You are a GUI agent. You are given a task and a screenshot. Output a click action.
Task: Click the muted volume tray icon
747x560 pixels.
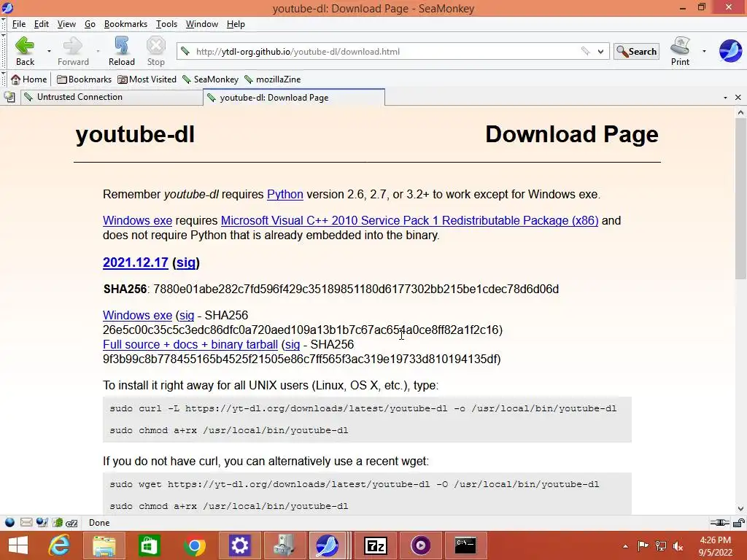678,545
